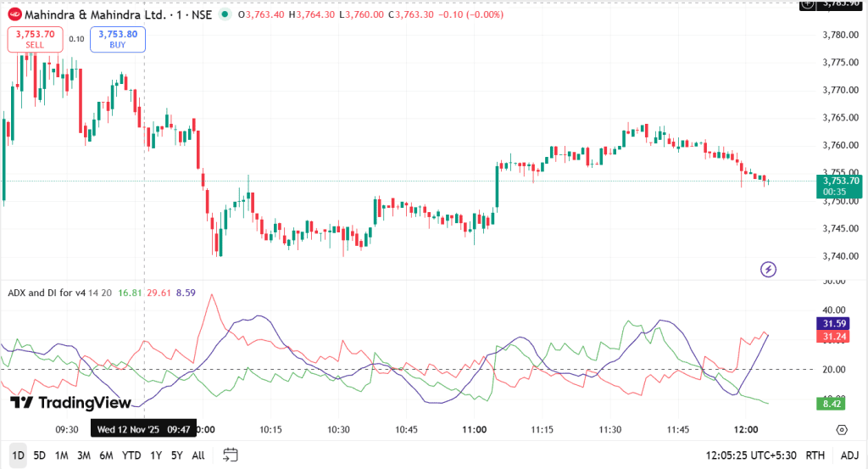Image resolution: width=868 pixels, height=469 pixels.
Task: Open the go to date calendar icon
Action: click(231, 455)
